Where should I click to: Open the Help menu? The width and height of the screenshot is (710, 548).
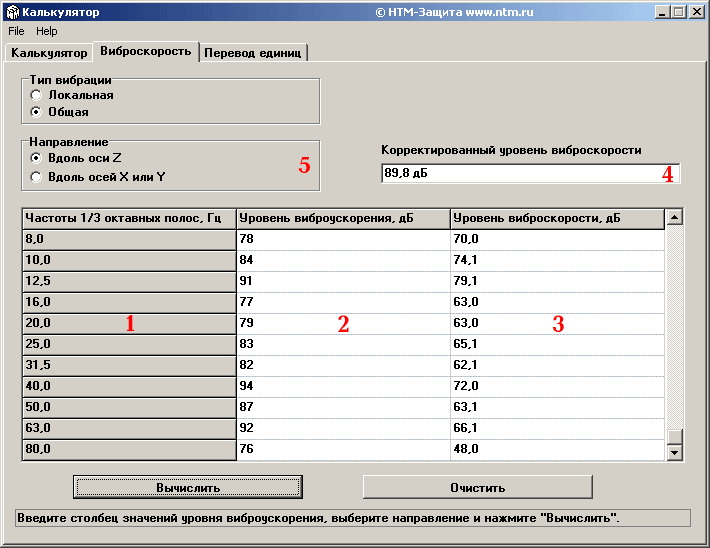47,31
